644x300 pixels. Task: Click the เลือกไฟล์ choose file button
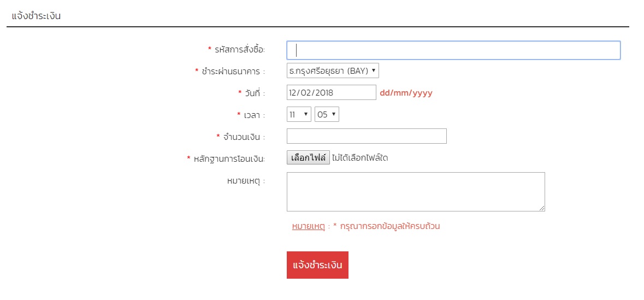click(x=308, y=158)
